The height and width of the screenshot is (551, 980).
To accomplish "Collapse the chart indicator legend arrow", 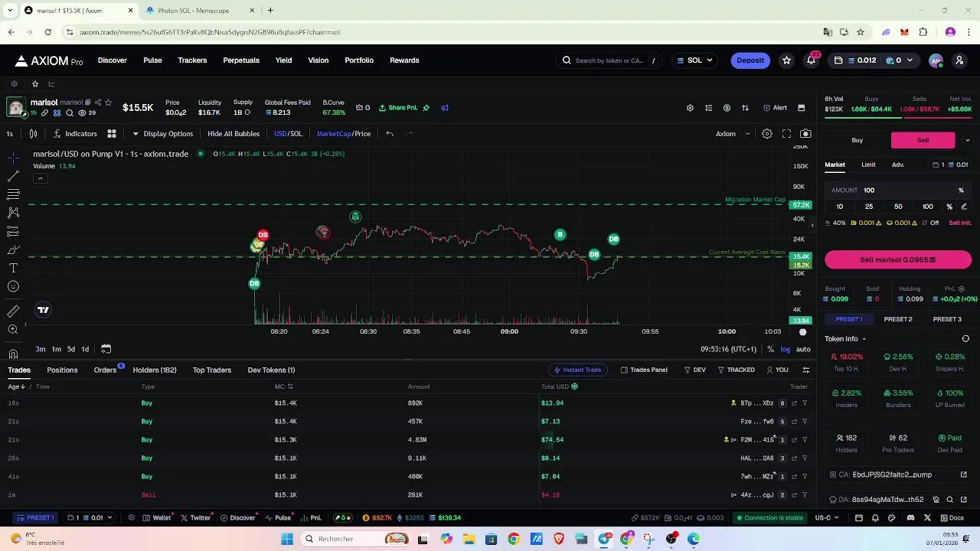I will click(x=40, y=178).
